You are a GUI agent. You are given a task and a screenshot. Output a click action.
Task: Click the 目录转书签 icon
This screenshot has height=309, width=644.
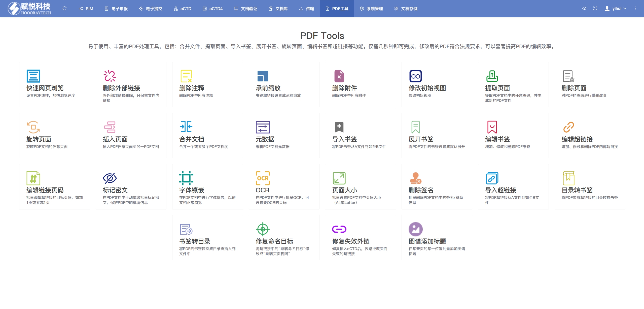point(568,178)
